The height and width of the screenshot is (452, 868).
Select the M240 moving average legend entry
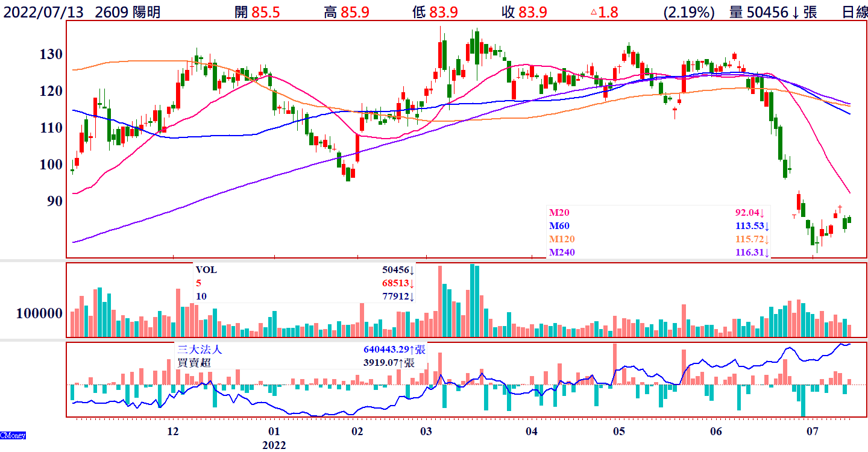click(561, 253)
